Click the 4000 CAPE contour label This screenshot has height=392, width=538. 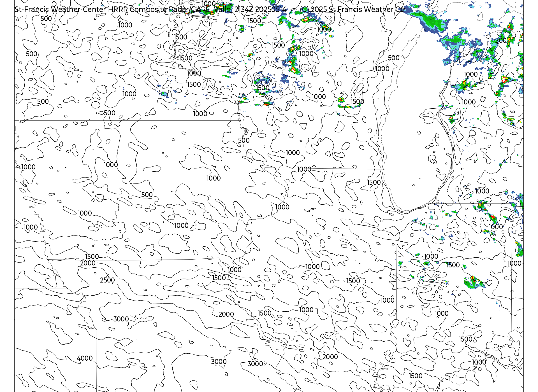point(85,358)
